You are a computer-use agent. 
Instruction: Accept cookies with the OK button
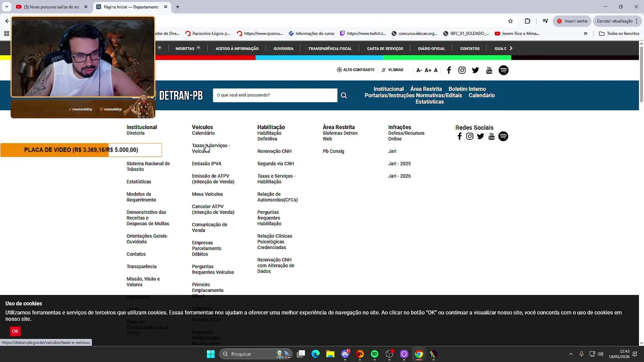[x=15, y=331]
